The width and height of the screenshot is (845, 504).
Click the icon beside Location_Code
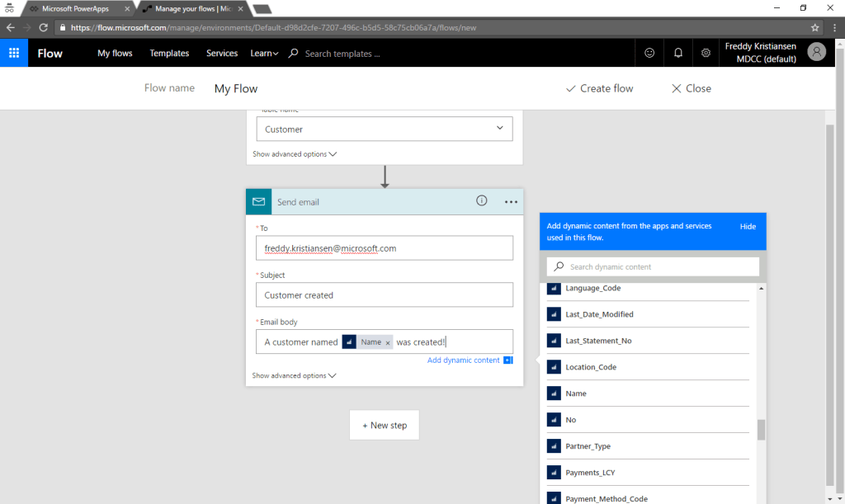pyautogui.click(x=554, y=367)
